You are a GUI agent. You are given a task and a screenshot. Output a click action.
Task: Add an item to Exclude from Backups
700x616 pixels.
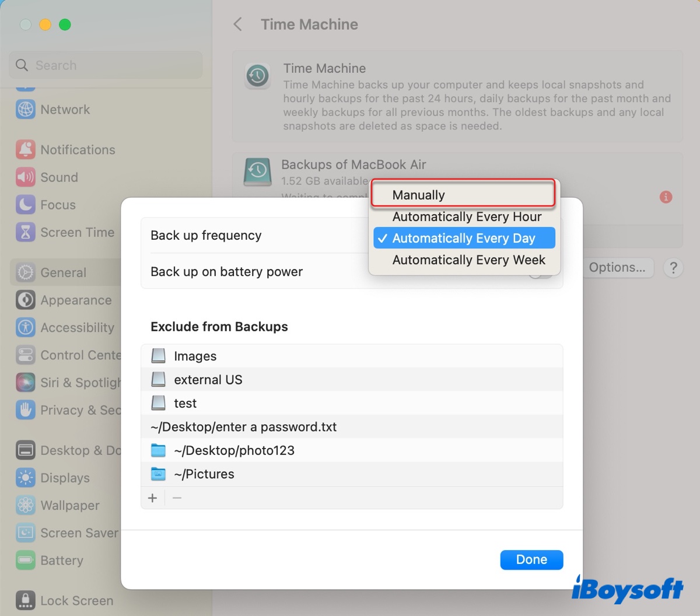(152, 498)
